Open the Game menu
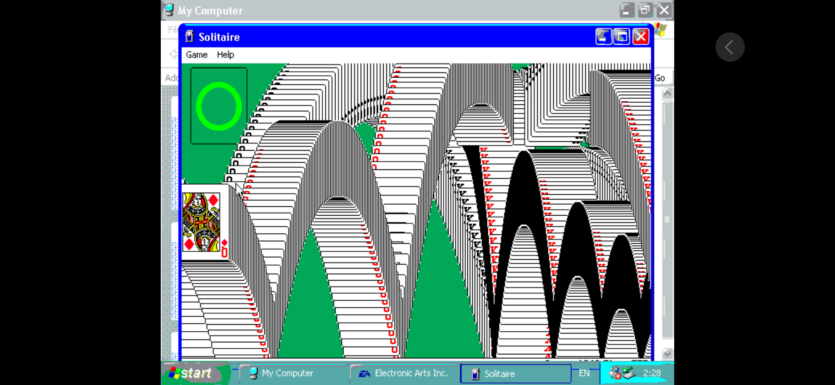Screen dimensions: 835x385 pyautogui.click(x=197, y=55)
